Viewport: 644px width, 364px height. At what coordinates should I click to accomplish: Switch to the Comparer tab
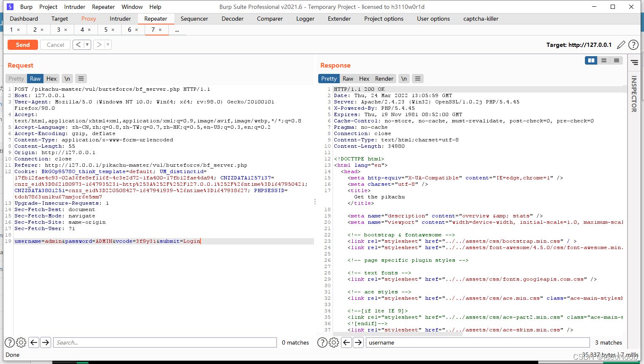[270, 19]
